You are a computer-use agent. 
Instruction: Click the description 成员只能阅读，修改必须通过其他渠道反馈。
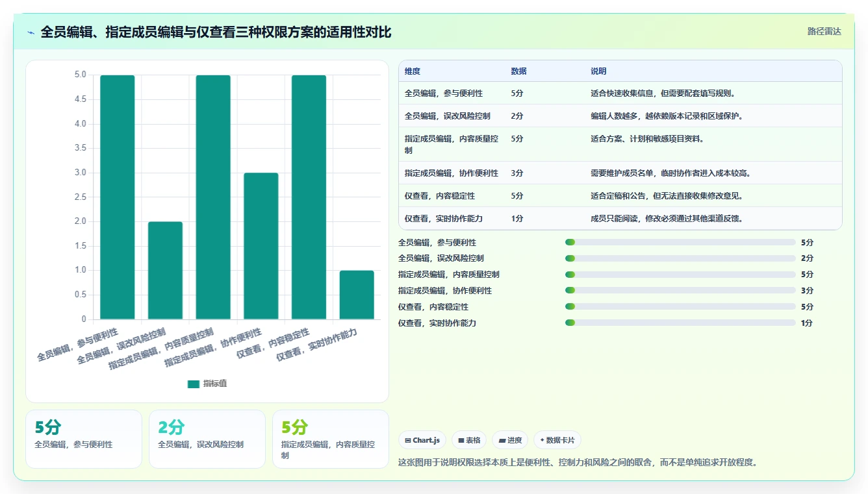[667, 219]
